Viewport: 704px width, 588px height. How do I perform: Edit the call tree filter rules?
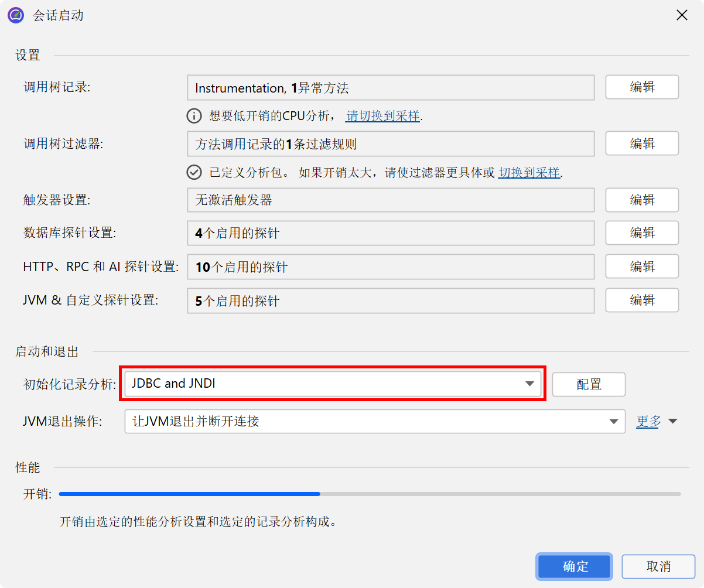[641, 143]
